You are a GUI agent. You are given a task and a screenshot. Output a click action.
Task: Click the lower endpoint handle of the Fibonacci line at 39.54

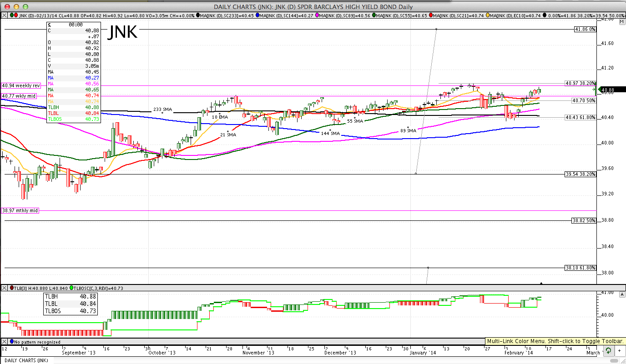[x=416, y=174]
